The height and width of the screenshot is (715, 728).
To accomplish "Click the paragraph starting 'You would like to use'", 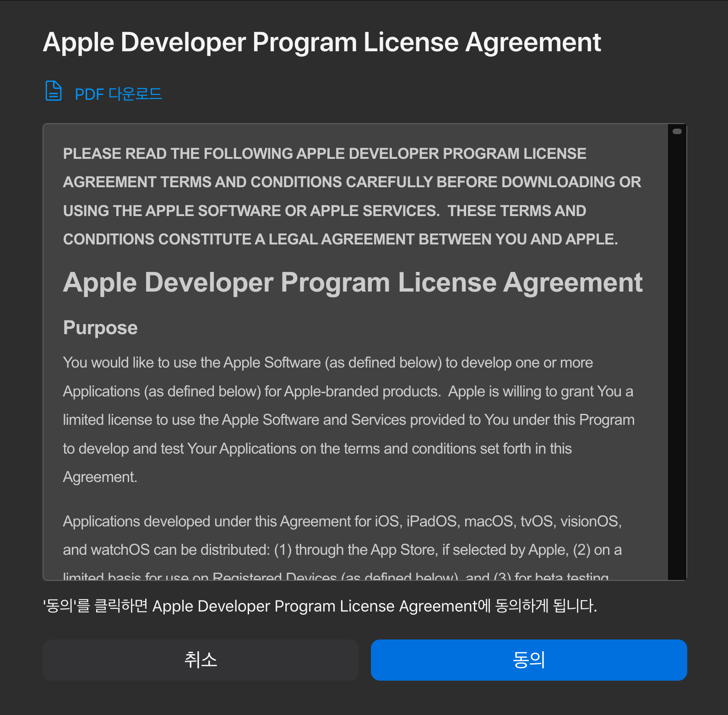I will tap(349, 420).
